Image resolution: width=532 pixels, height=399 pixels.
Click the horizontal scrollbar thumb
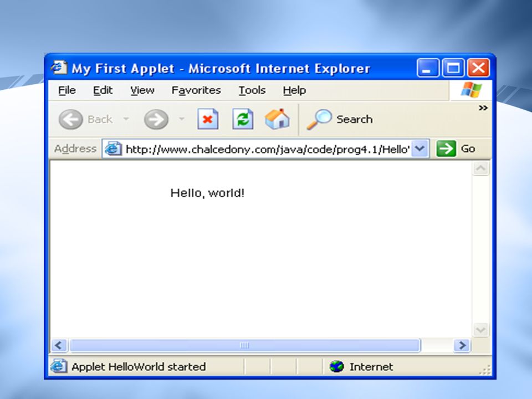pos(245,345)
